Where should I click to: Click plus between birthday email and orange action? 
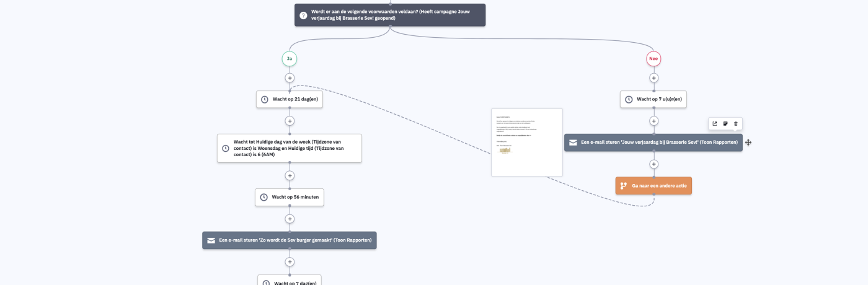click(x=653, y=164)
